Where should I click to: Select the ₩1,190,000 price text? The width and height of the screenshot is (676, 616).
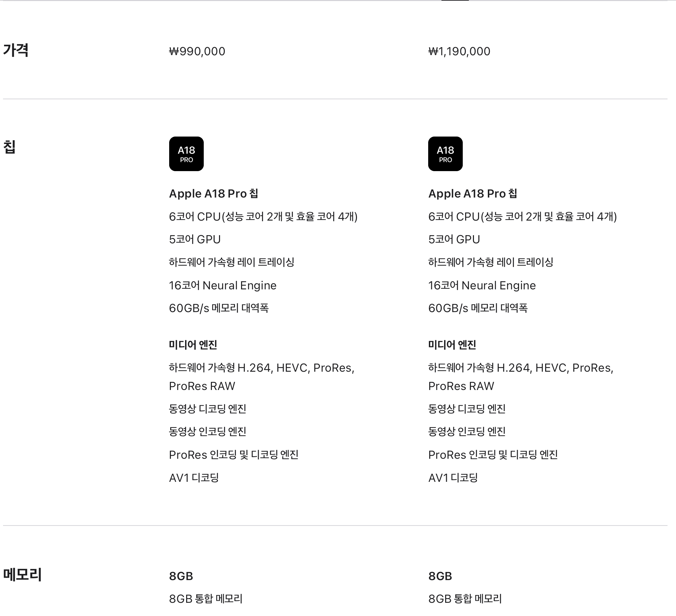coord(459,52)
